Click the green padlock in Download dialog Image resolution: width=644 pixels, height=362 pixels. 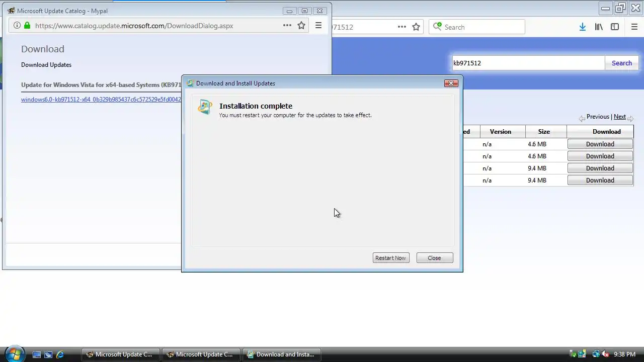tap(27, 25)
